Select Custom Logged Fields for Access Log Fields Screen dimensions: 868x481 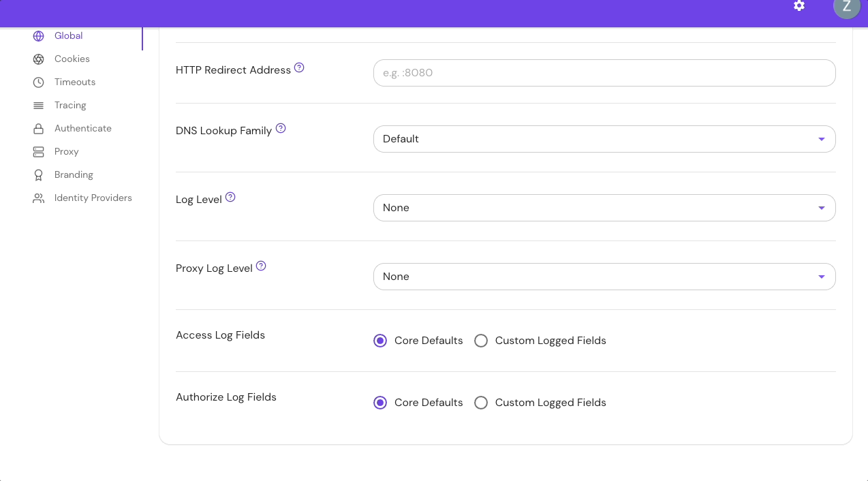481,341
